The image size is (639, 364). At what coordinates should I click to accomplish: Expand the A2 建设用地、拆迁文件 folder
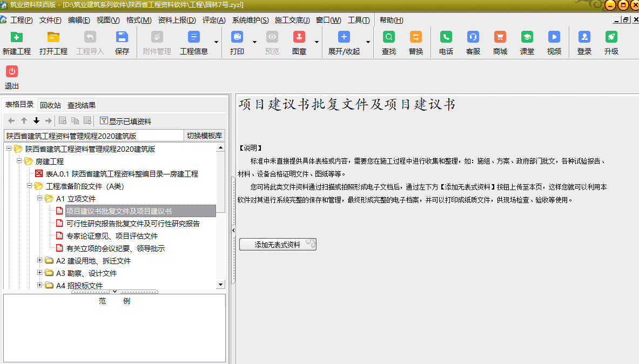pos(39,261)
